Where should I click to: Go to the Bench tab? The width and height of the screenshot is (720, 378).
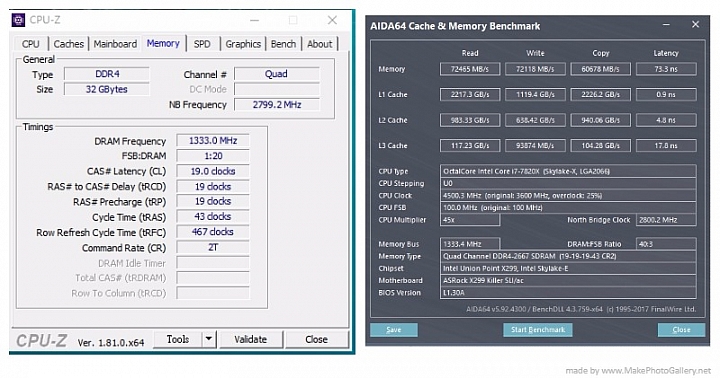[283, 44]
